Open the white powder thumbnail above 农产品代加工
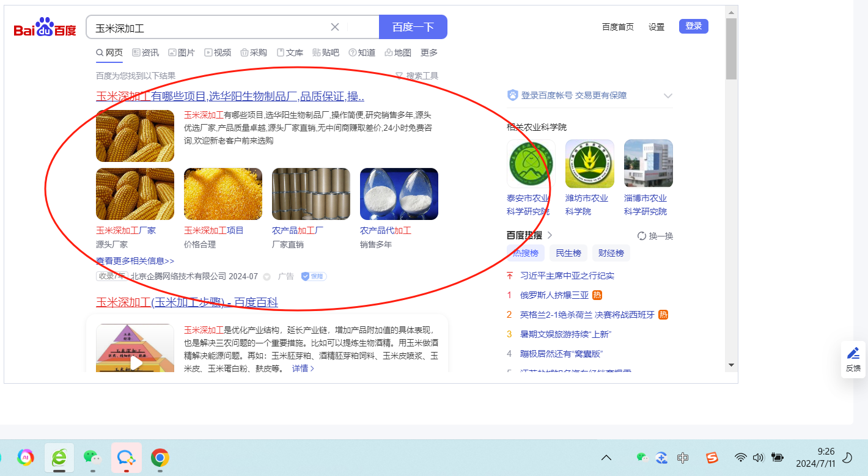This screenshot has width=868, height=476. tap(399, 194)
